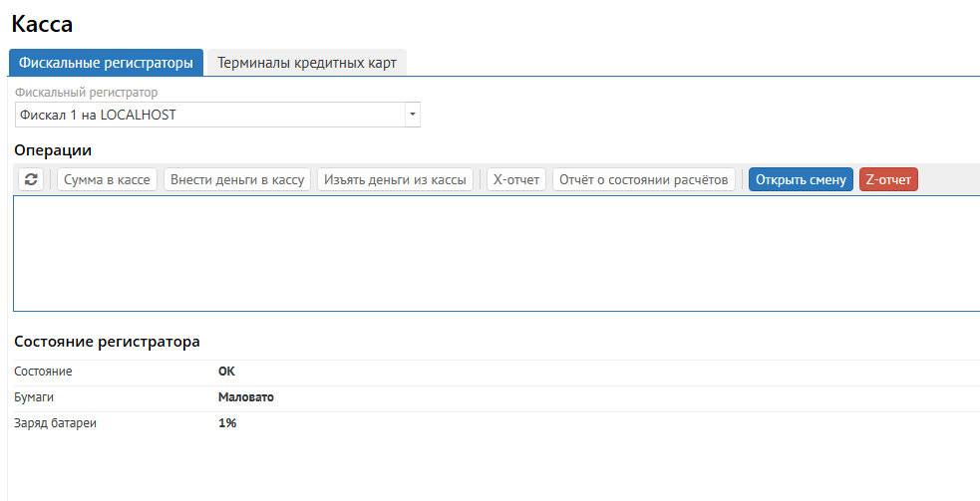Open the Терминалы кредитных карт tab
The width and height of the screenshot is (980, 501).
tap(307, 63)
